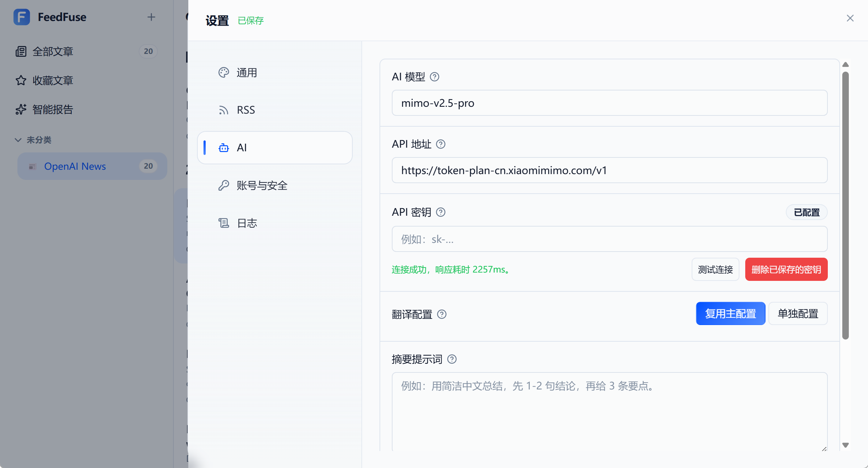Viewport: 868px width, 468px height.
Task: Click the scrollbar up arrow
Action: tap(846, 65)
